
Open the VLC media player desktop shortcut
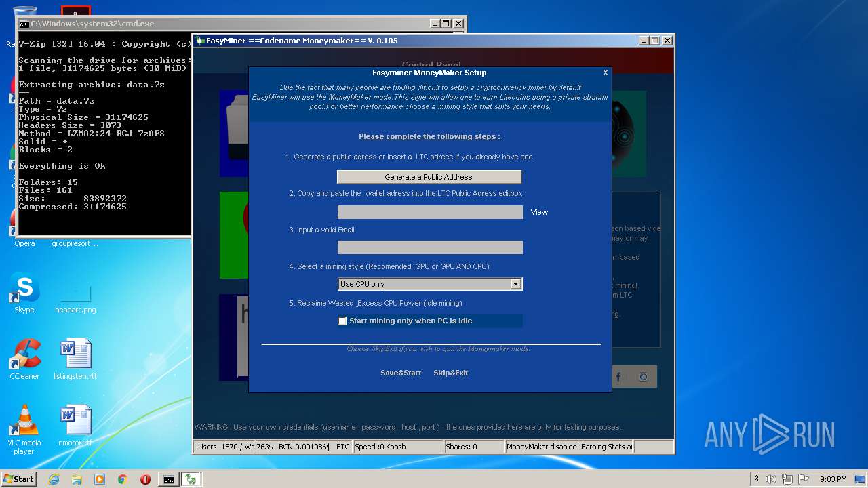[24, 430]
